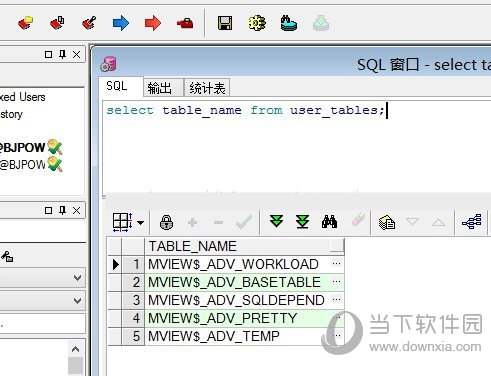
Task: Open the grid mode selector icon
Action: (122, 222)
